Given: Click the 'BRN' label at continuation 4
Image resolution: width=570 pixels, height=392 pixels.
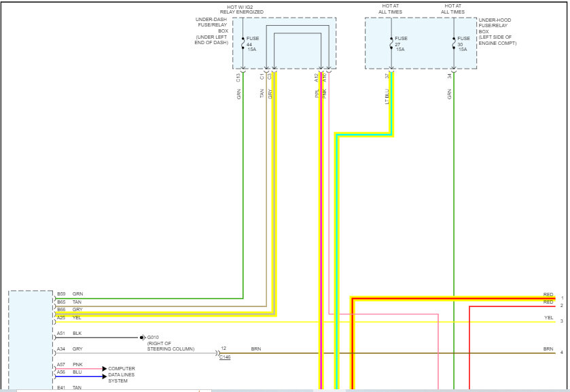Looking at the screenshot, I should click(x=548, y=349).
